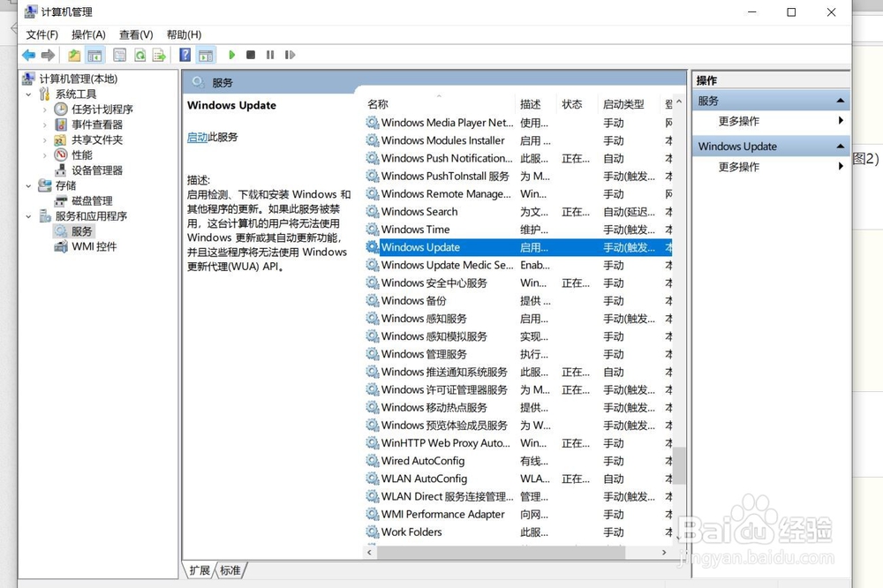Click the Forward arrow toolbar icon
The height and width of the screenshot is (588, 883).
click(x=48, y=55)
